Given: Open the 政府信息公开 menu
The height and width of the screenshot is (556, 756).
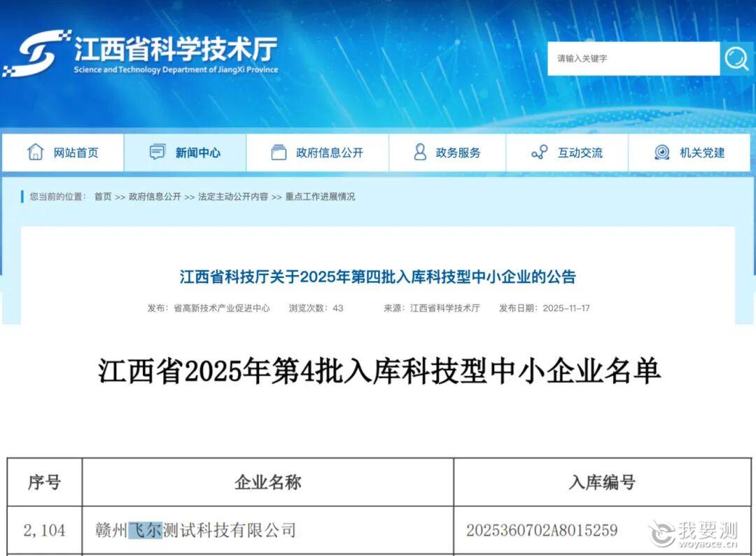Looking at the screenshot, I should pos(317,153).
